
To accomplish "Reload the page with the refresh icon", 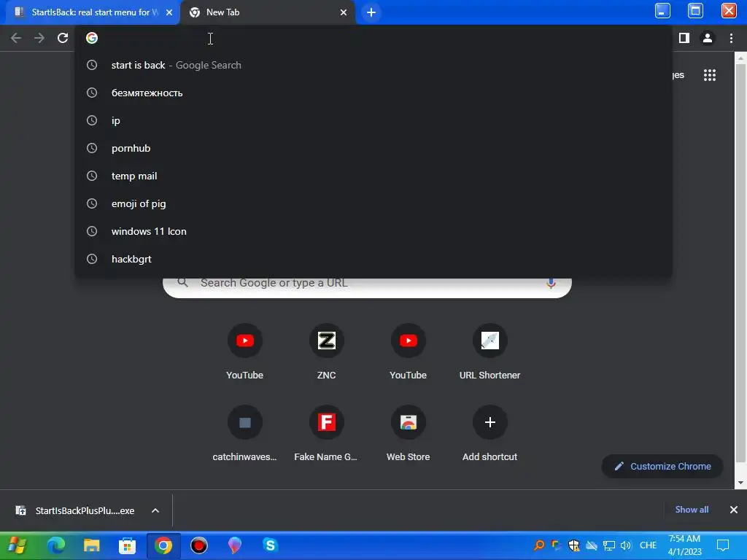I will [x=63, y=38].
